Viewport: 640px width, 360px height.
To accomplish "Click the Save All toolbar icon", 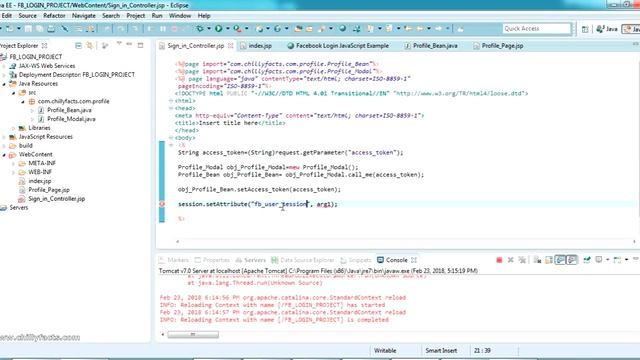I will [40, 29].
